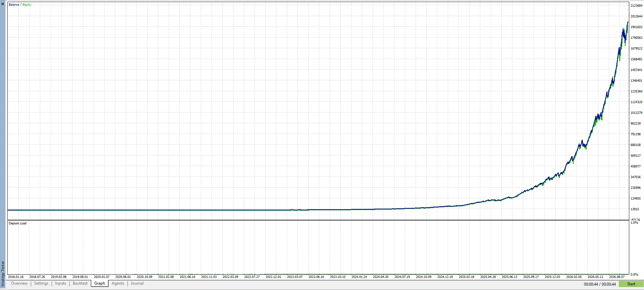
Task: Select the 1013279 axis value
Action: click(x=636, y=113)
